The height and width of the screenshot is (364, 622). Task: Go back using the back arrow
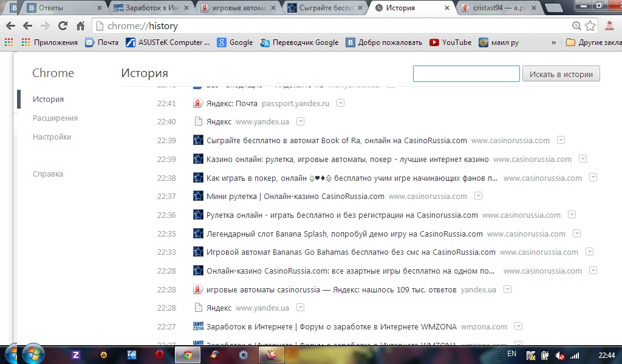pos(27,26)
